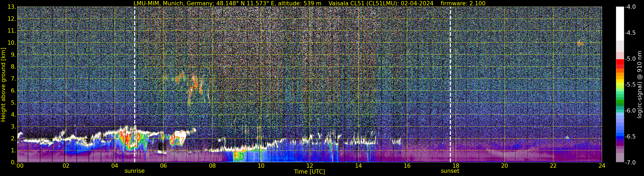Click the colorbar tick label '-4.0'

pos(630,7)
